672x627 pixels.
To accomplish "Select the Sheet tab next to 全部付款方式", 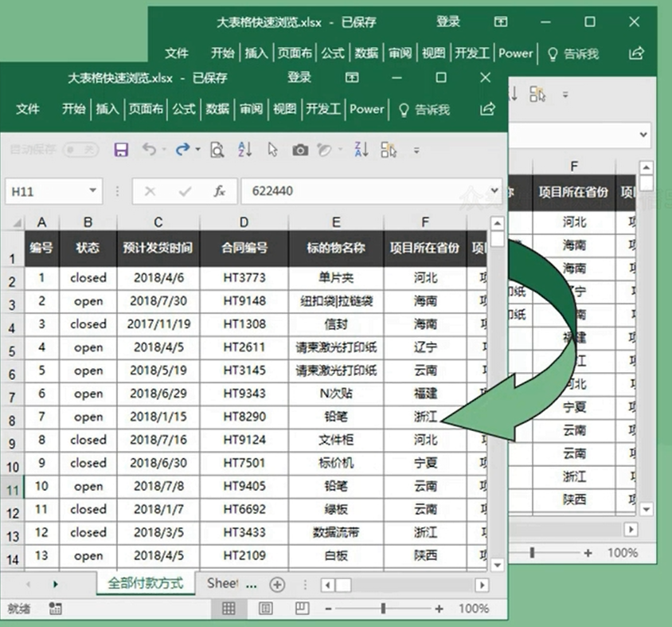I will click(222, 583).
